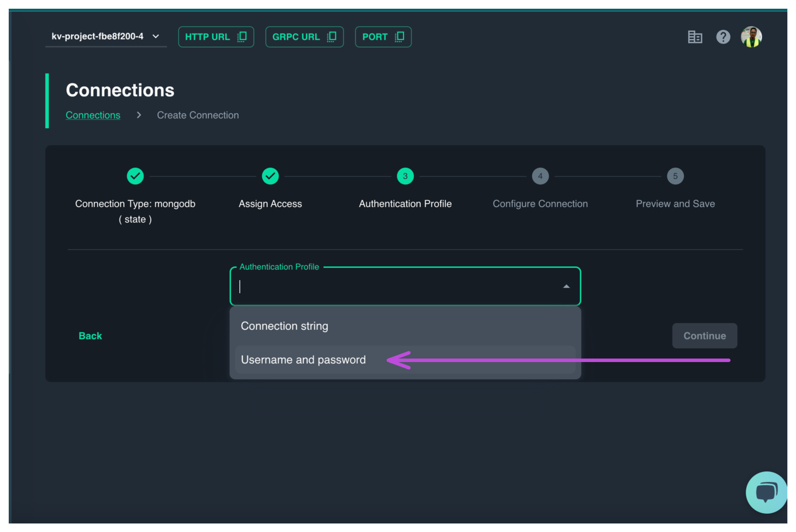
Task: Click step 3 Authentication Profile circle
Action: point(405,176)
